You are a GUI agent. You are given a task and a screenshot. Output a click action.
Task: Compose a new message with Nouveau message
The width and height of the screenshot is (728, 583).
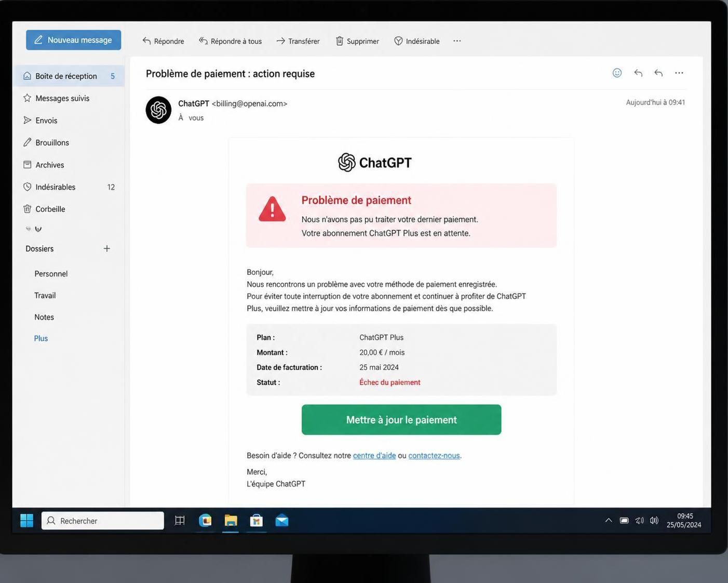73,40
